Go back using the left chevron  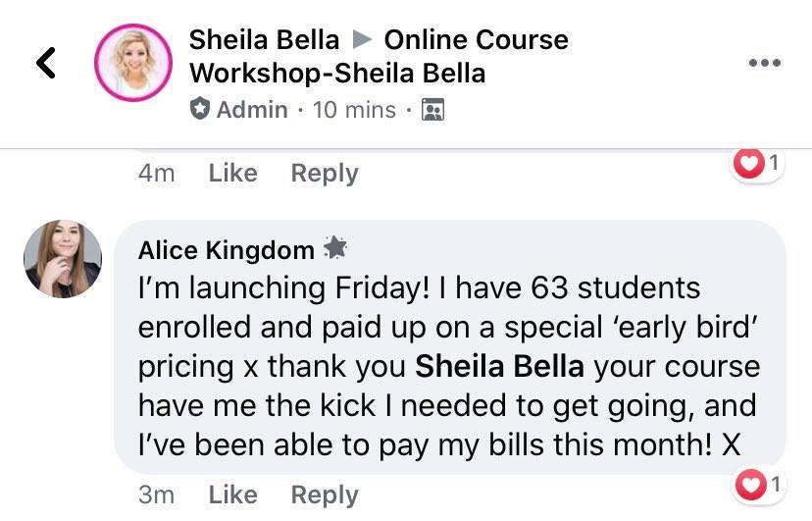click(46, 64)
